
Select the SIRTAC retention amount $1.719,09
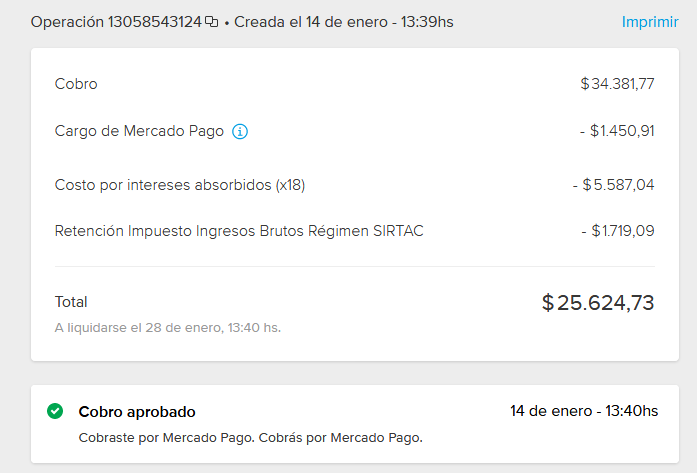(x=618, y=231)
